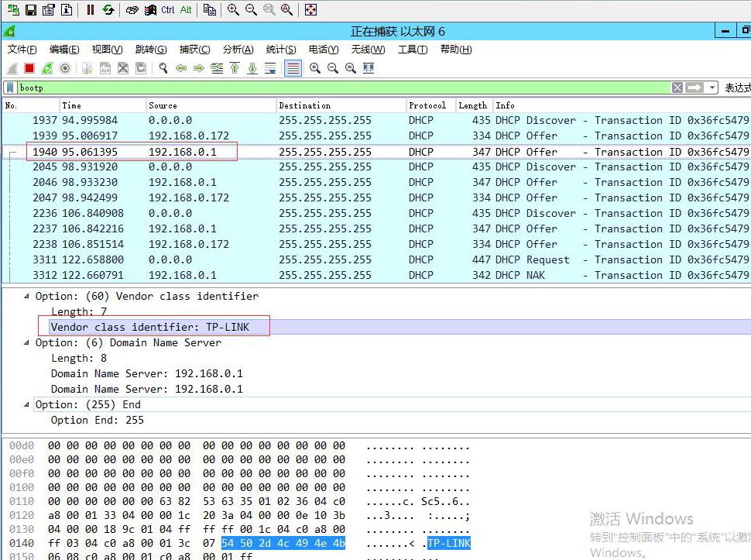Open the 跳转(G) menu
Image resolution: width=751 pixels, height=560 pixels.
[x=151, y=50]
